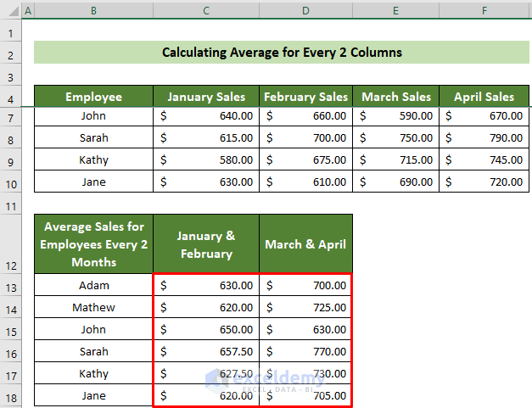Viewport: 532px width, 408px height.
Task: Select column C header
Action: pyautogui.click(x=206, y=11)
